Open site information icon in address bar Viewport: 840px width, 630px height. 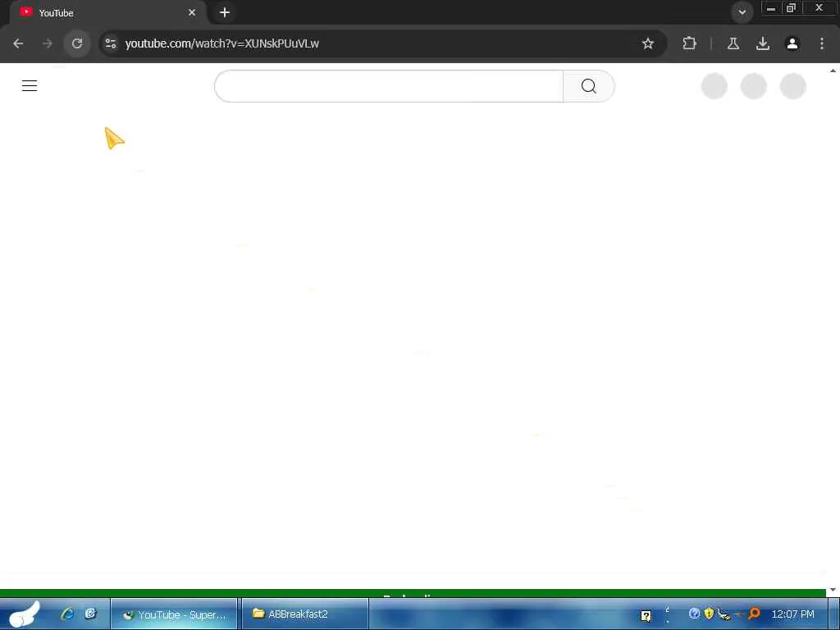[111, 43]
